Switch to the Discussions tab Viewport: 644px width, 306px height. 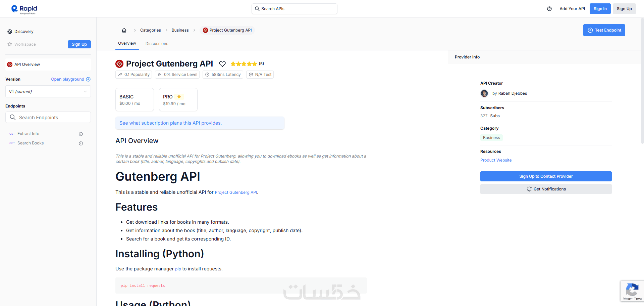click(x=157, y=44)
